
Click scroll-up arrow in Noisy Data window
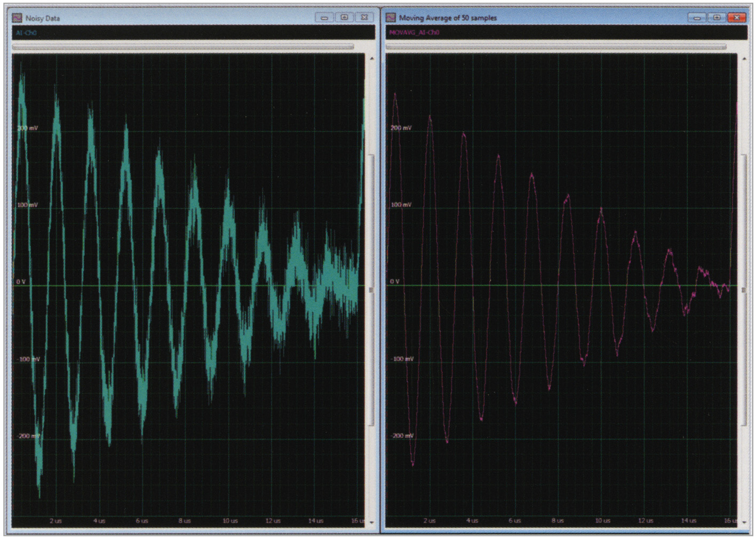click(371, 58)
